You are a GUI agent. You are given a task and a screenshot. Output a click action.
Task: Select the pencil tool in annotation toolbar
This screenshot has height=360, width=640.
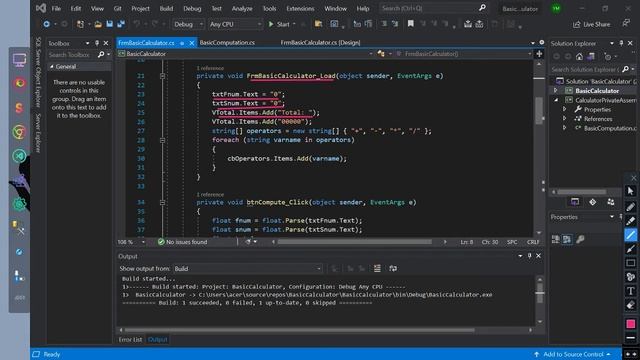(631, 207)
